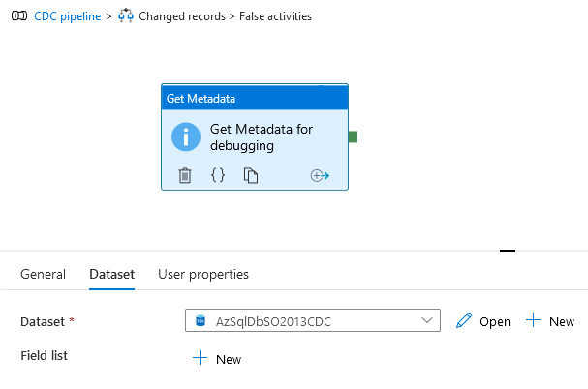Image resolution: width=588 pixels, height=389 pixels.
Task: Click the add output arrow icon on activity
Action: 320,175
